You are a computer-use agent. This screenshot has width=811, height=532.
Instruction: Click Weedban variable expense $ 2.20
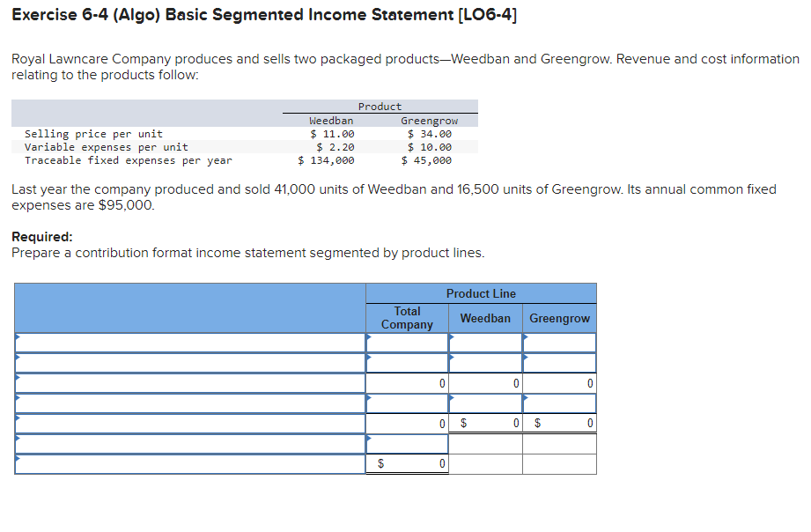[335, 147]
